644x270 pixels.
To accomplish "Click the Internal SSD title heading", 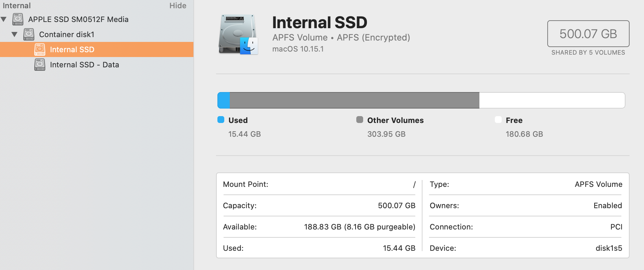I will (320, 23).
